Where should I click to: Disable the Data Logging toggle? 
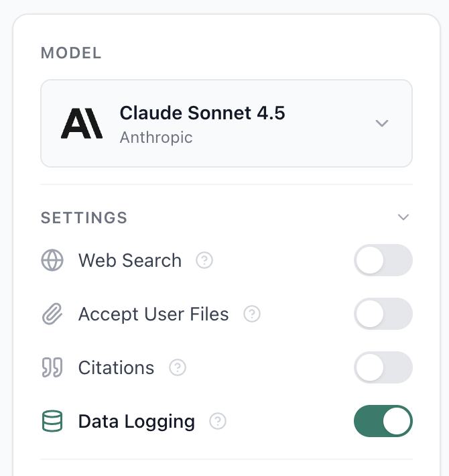(x=383, y=422)
